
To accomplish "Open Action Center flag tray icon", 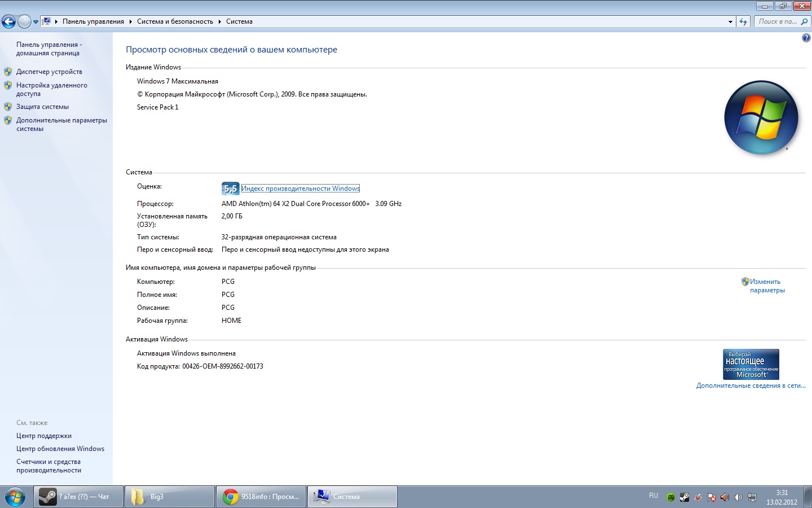I will (x=712, y=497).
